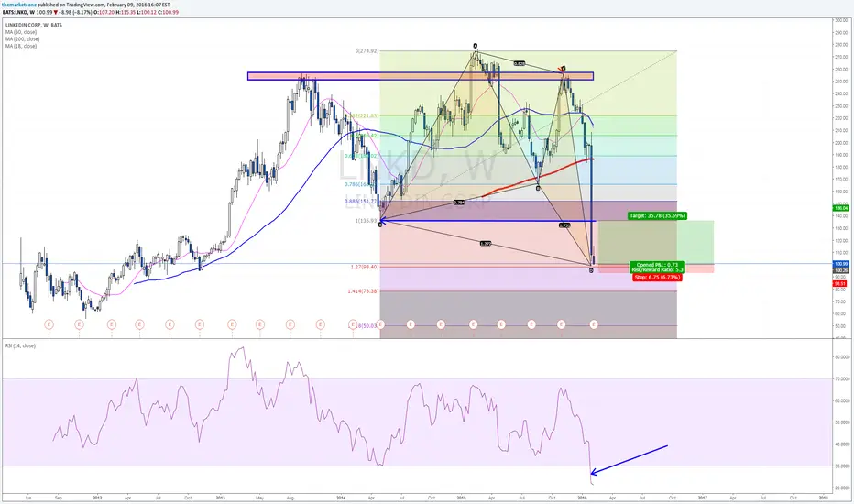Click the red Stop: 6.75 (6.73%) label
Screen dimensions: 854x504
[657, 278]
